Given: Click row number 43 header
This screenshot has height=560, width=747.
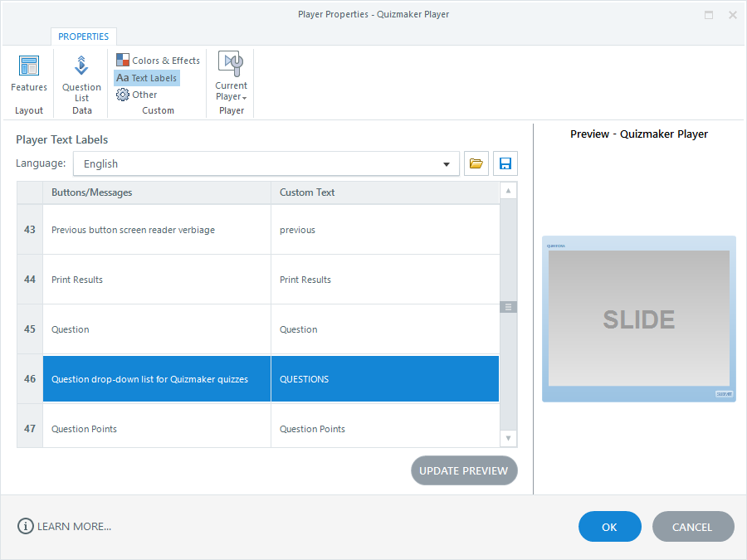Looking at the screenshot, I should point(30,230).
